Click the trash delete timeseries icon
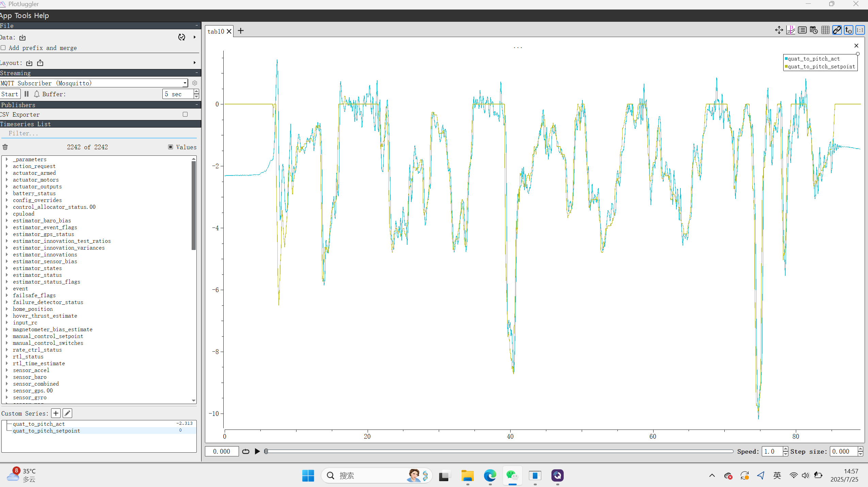The height and width of the screenshot is (487, 868). pyautogui.click(x=5, y=147)
